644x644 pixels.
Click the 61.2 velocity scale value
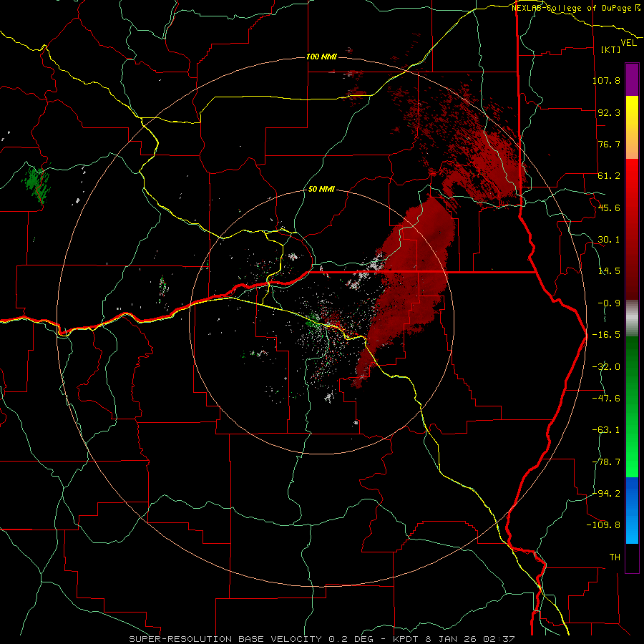point(609,176)
